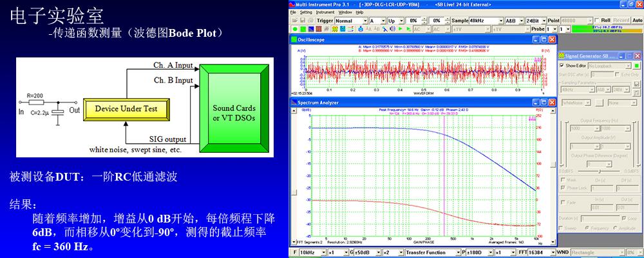Click the Save file toolbar icon
This screenshot has width=644, height=258.
point(303,21)
